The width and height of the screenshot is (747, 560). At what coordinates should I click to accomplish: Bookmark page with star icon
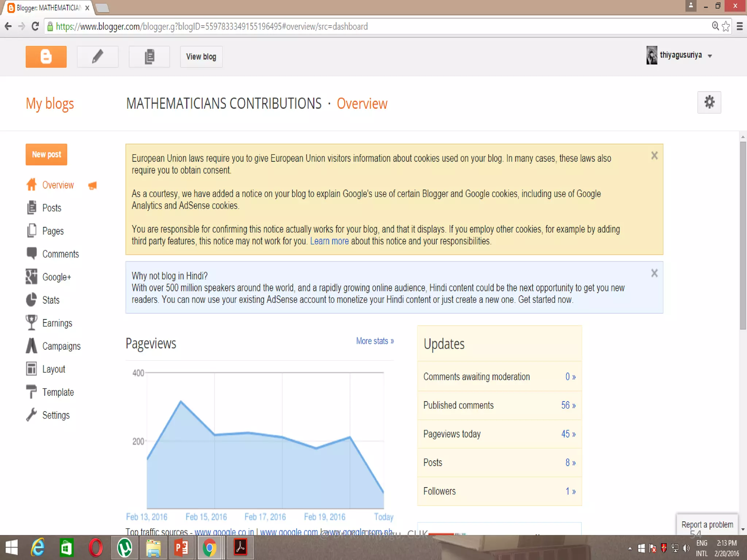coord(726,26)
